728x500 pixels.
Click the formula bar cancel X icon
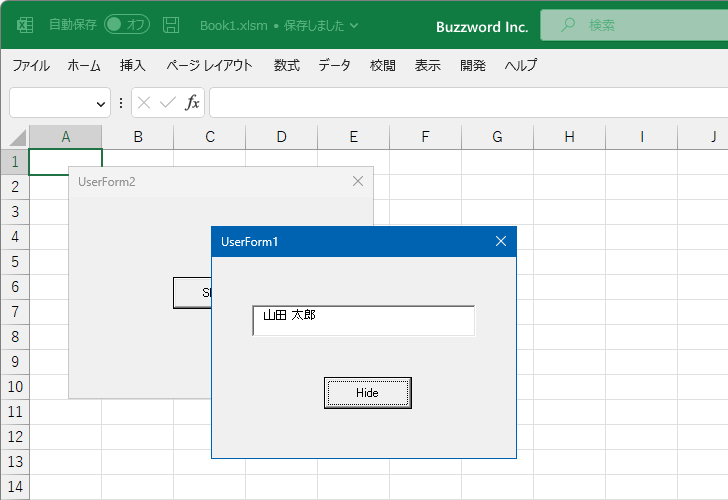coord(144,103)
